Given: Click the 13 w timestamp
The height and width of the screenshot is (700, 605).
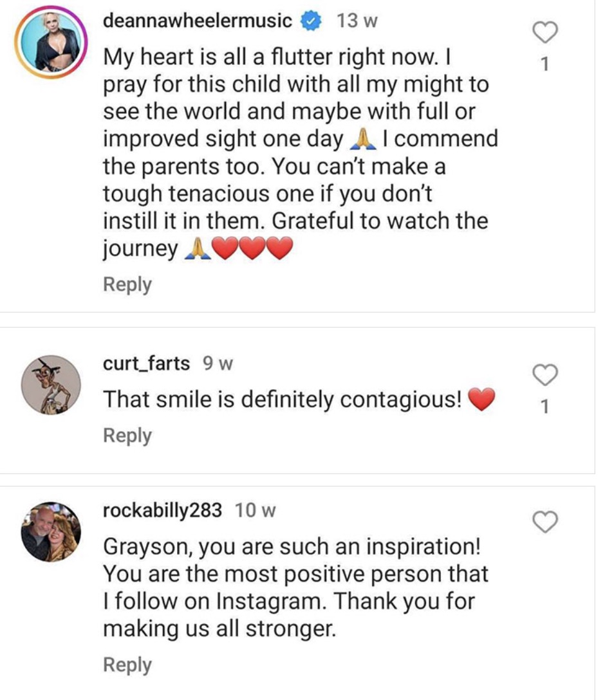Looking at the screenshot, I should click(357, 21).
